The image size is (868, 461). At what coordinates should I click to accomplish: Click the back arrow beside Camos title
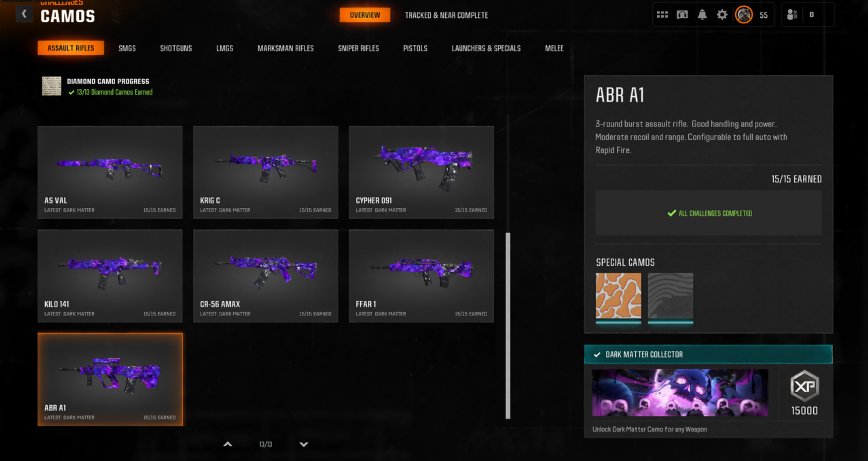(24, 14)
